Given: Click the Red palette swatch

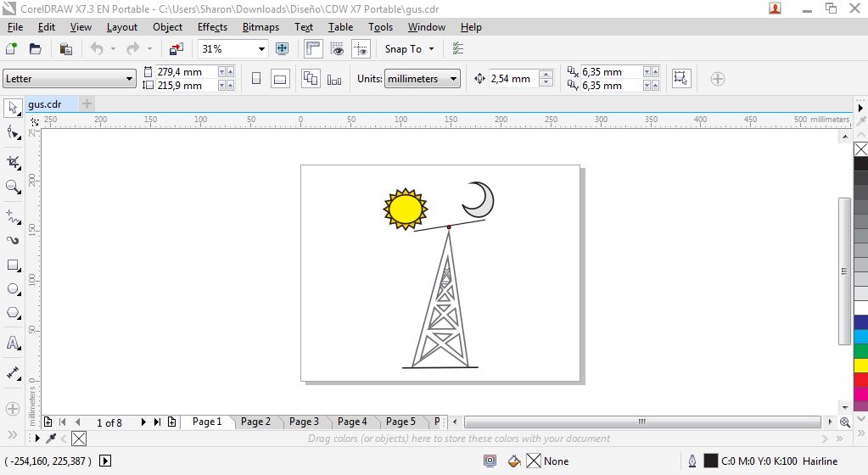Looking at the screenshot, I should (x=861, y=379).
